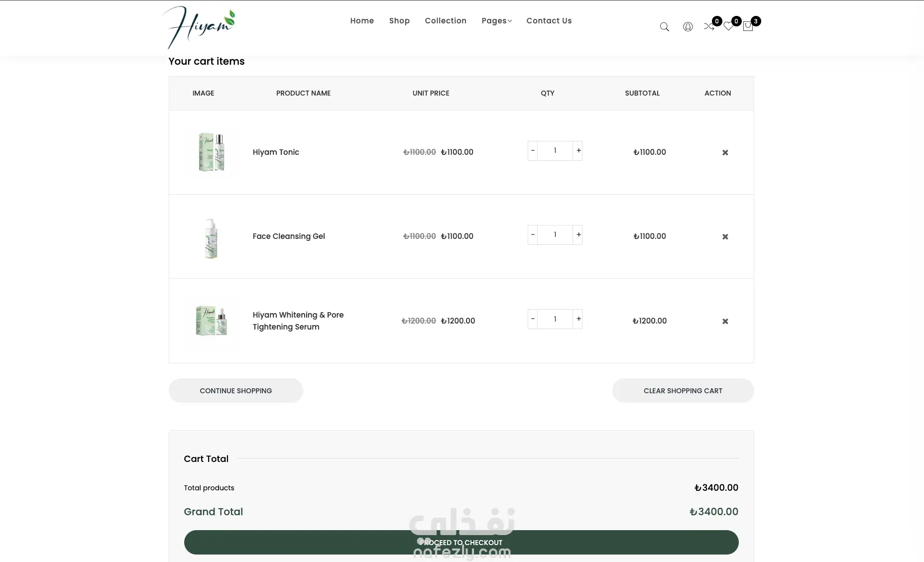Click the Whitening Serum subtotal ₺1200.00
This screenshot has height=562, width=924.
click(x=650, y=321)
